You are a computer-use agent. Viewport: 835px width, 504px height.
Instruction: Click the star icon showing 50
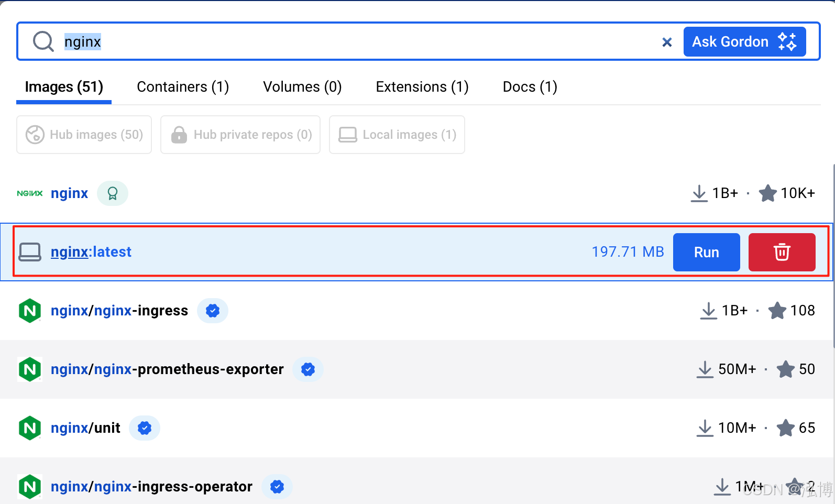click(786, 369)
